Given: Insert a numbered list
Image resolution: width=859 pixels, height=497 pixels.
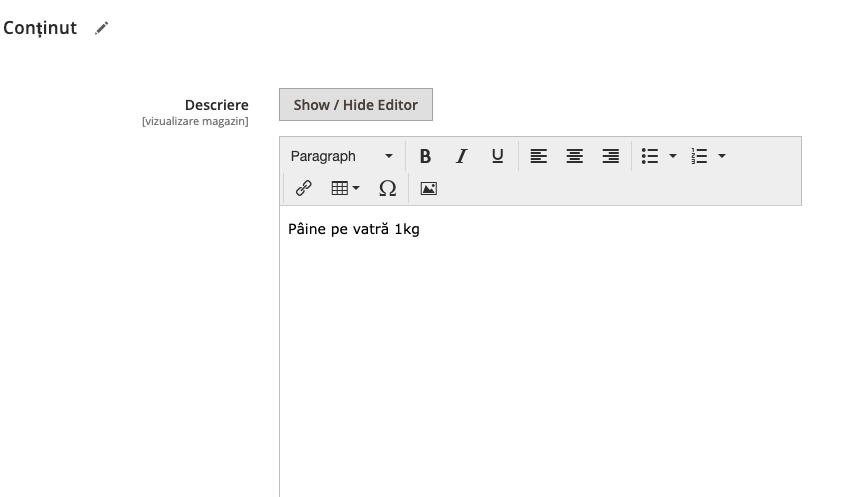Looking at the screenshot, I should coord(699,156).
